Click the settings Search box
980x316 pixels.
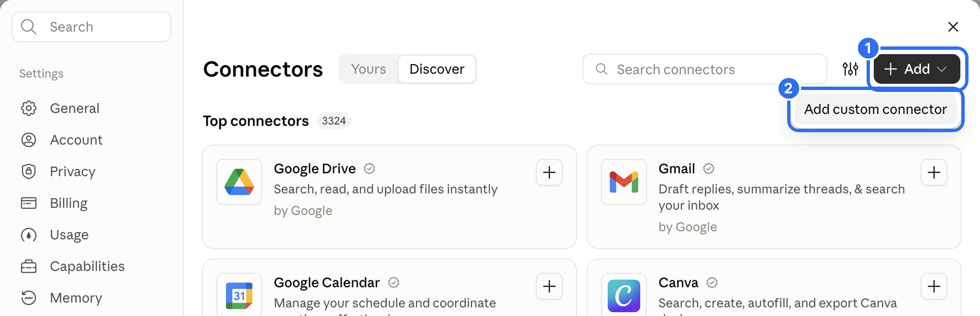click(x=91, y=27)
